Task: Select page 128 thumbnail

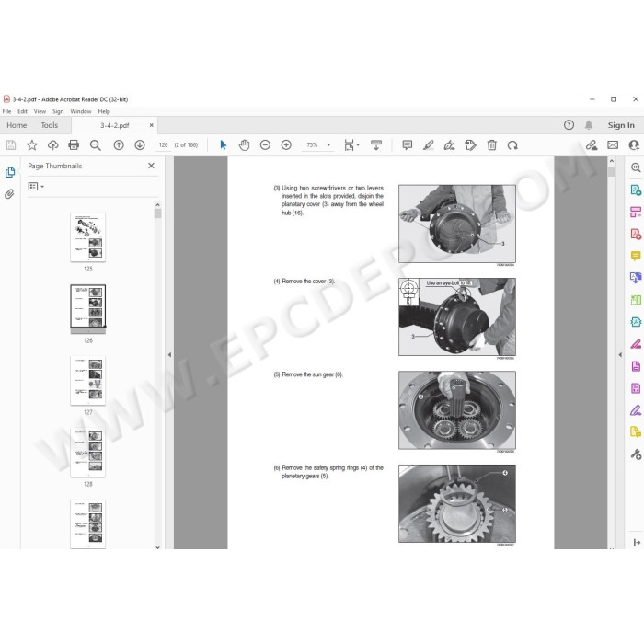Action: 88,453
